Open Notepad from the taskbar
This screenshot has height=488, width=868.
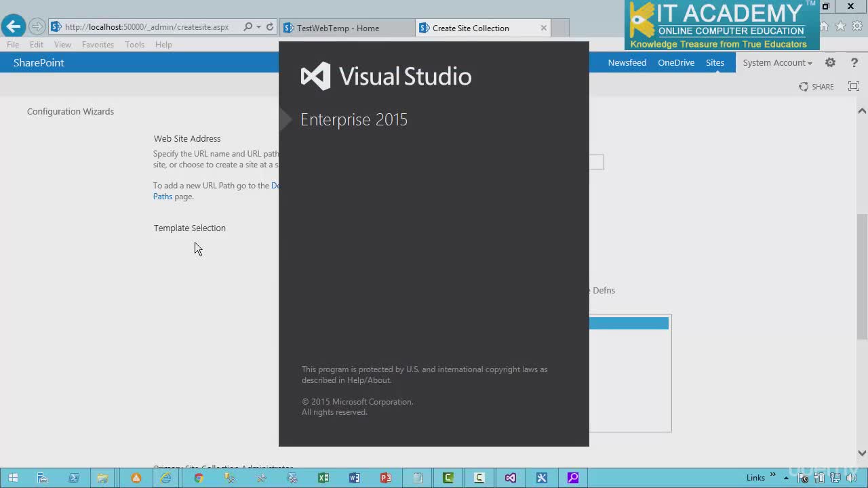pyautogui.click(x=417, y=478)
